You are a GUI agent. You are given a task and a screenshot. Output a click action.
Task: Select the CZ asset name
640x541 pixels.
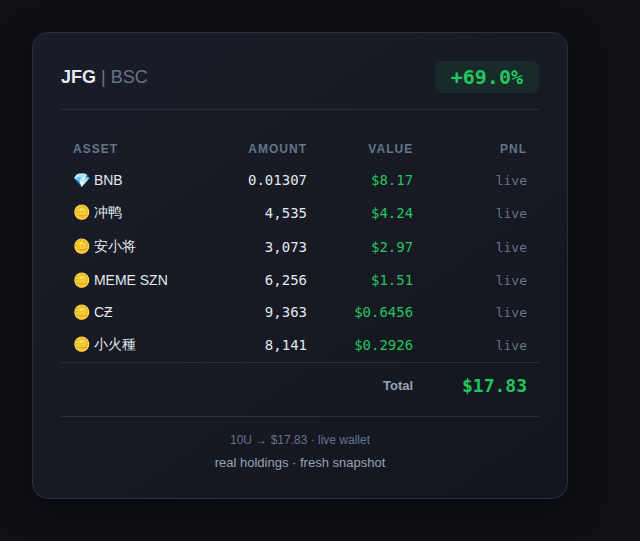tap(103, 312)
